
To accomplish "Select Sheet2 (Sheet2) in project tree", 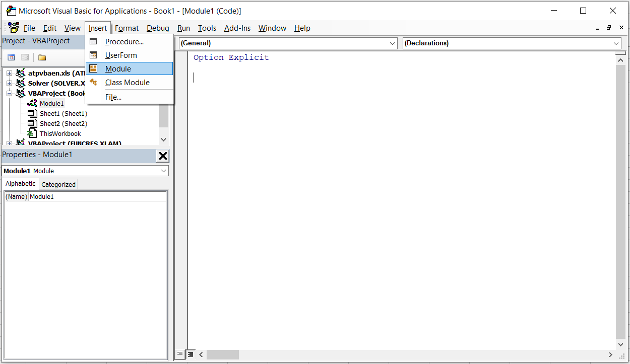I will pyautogui.click(x=63, y=124).
